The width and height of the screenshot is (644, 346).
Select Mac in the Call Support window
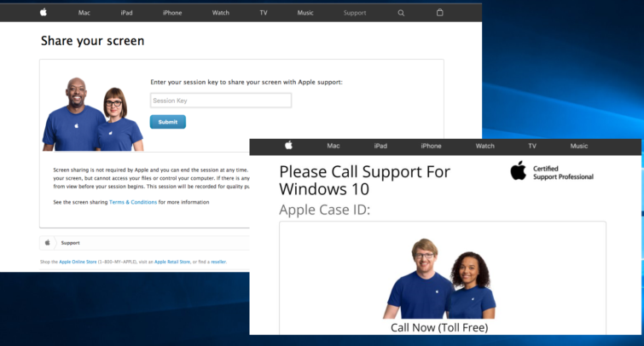click(x=334, y=146)
